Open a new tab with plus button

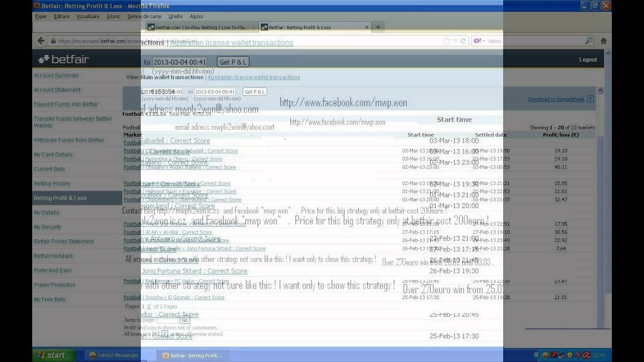[378, 27]
